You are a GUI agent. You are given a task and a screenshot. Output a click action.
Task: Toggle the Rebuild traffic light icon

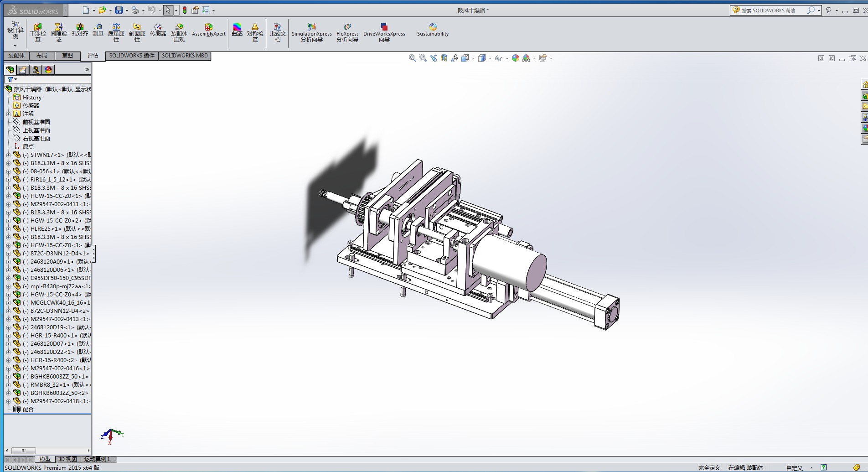pos(185,10)
